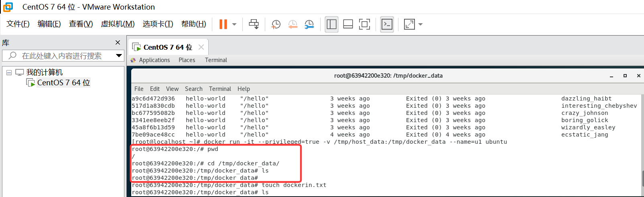The height and width of the screenshot is (197, 644).
Task: Click container ID a9c6d472d936
Action: [153, 98]
